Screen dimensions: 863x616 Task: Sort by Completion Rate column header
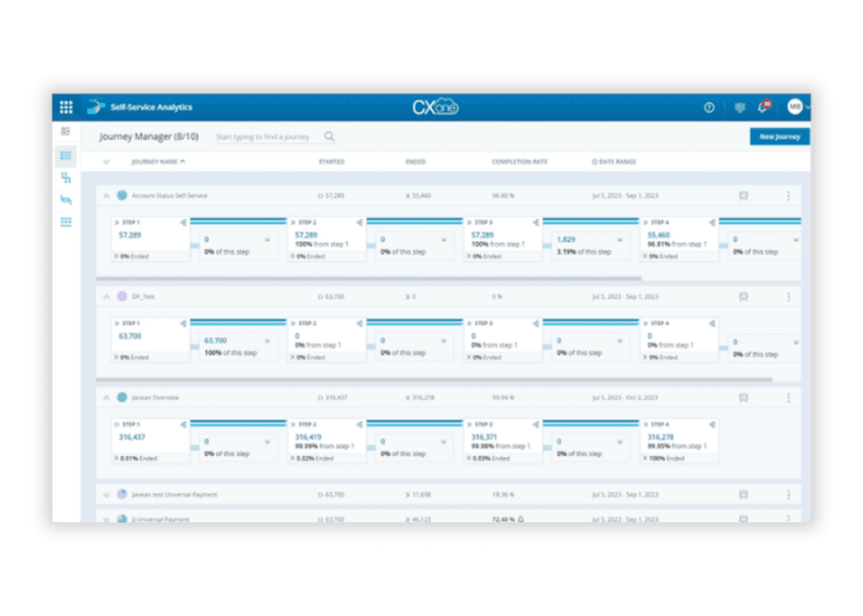[519, 162]
